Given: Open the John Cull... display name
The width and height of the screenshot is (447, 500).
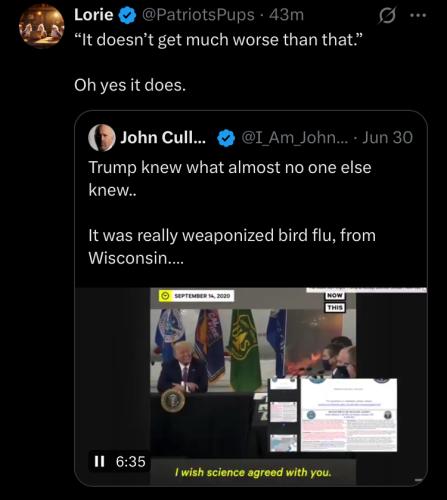Looking at the screenshot, I should 163,138.
